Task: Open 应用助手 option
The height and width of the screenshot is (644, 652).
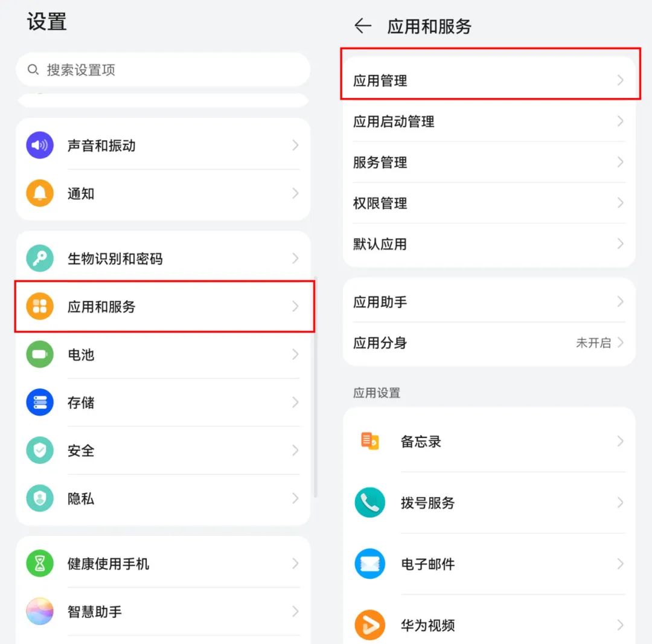Action: tap(489, 301)
